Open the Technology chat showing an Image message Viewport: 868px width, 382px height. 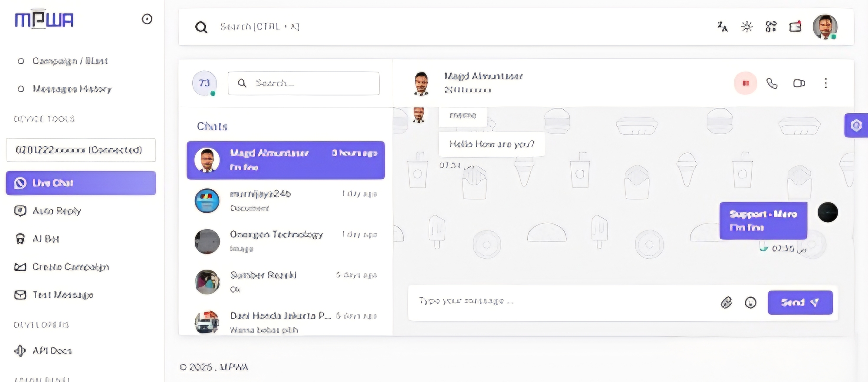click(286, 241)
